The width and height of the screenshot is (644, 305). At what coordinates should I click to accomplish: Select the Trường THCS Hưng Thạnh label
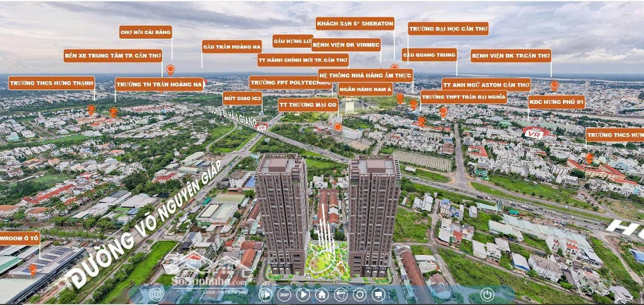[x=51, y=83]
